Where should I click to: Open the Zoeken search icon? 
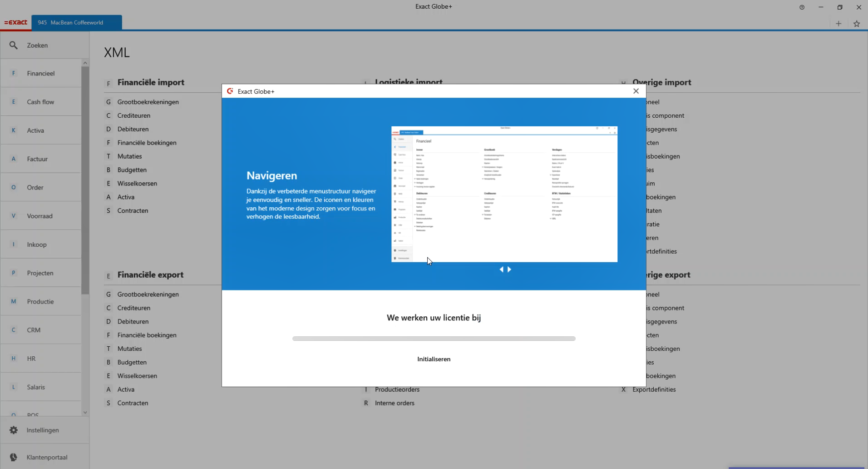14,45
